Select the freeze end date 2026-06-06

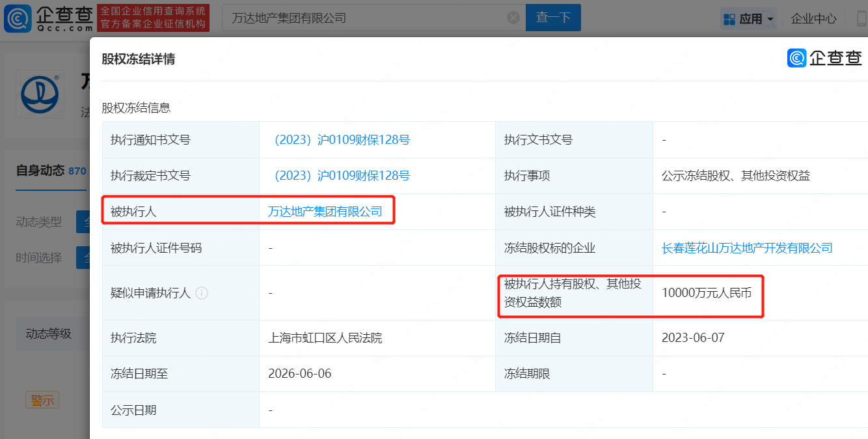[x=300, y=374]
